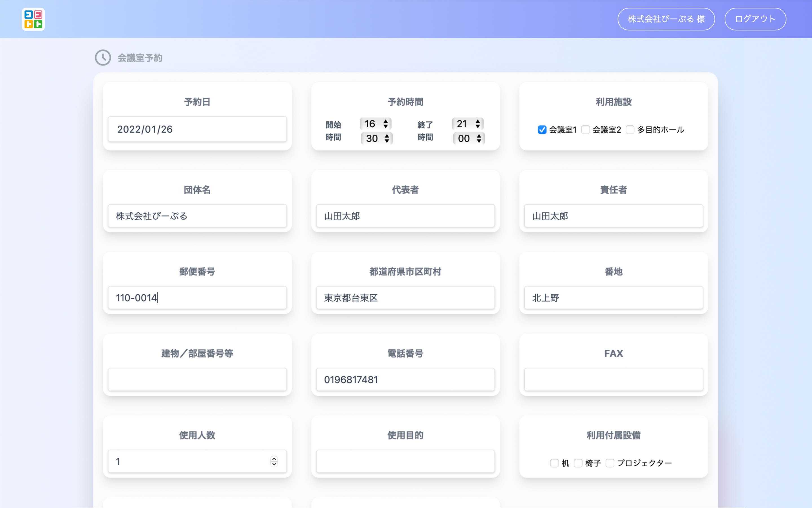Screen dimensions: 812x508
Task: Click the 使用人数 number field
Action: (197, 461)
